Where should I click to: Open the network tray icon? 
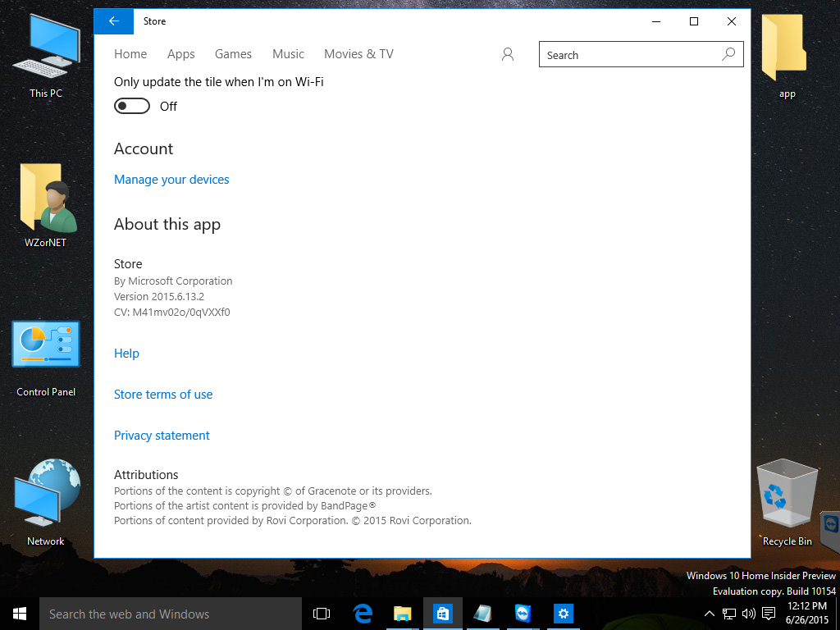tap(728, 614)
